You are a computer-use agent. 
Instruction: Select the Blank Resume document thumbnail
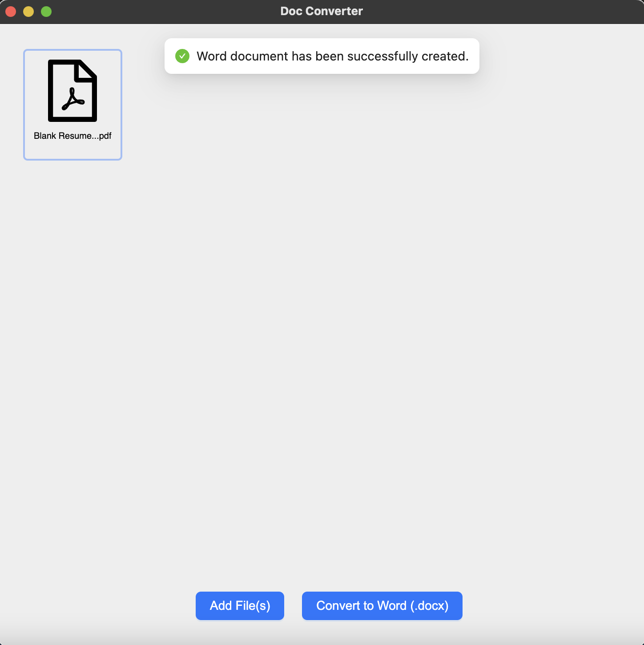point(72,105)
